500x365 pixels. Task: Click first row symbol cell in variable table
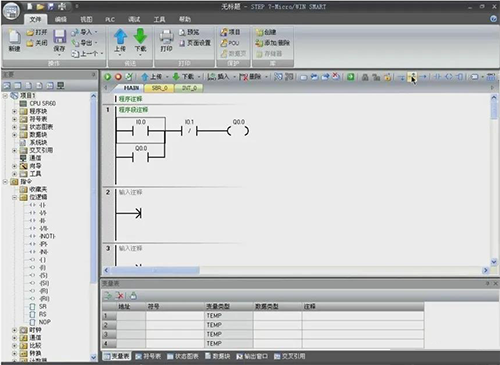pos(176,316)
